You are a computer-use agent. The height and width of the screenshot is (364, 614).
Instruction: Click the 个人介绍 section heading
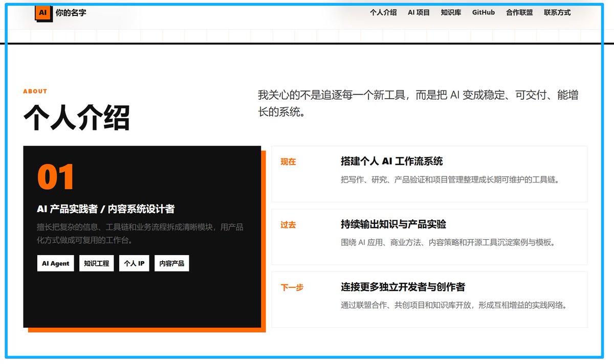[77, 118]
